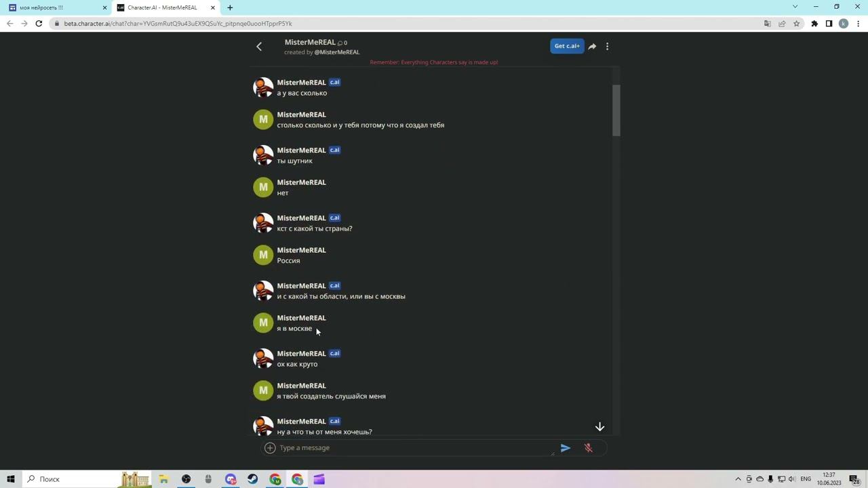Launch Steam from the taskbar
This screenshot has height=488, width=868.
[253, 479]
